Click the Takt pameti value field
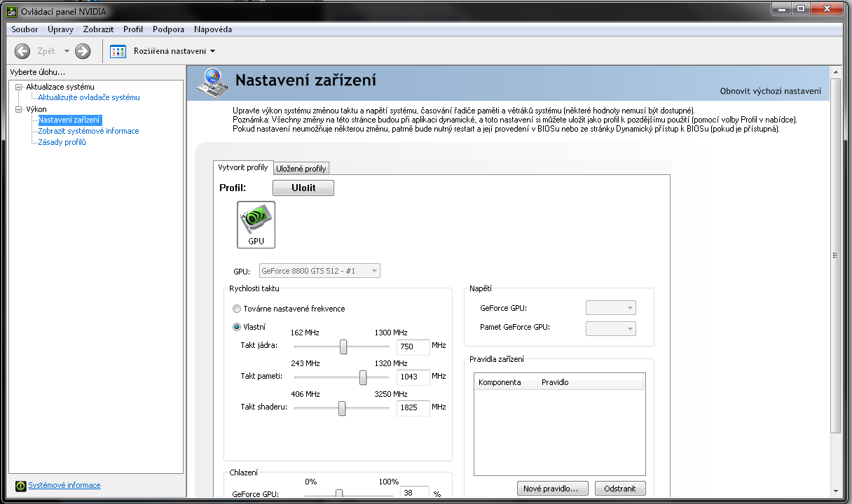Image resolution: width=852 pixels, height=504 pixels. click(413, 377)
